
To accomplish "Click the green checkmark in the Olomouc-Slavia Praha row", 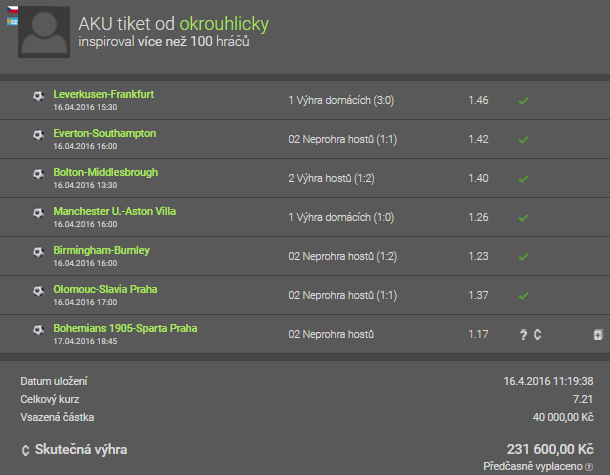I will pyautogui.click(x=523, y=295).
